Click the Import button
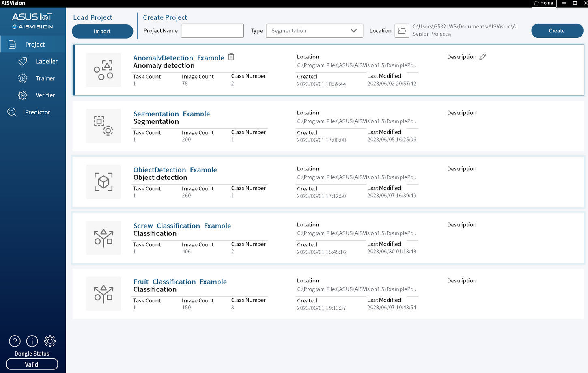Viewport: 588px width, 373px height. point(102,31)
